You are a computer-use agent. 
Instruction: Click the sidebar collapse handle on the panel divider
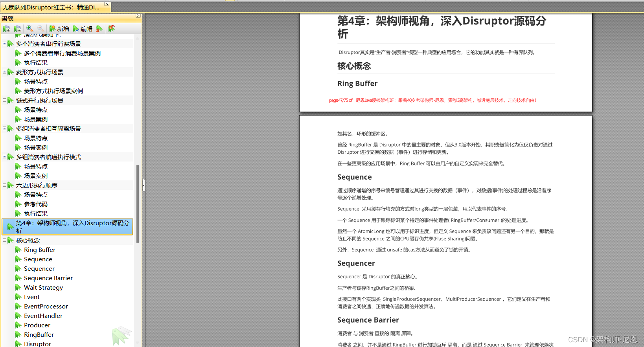click(144, 185)
